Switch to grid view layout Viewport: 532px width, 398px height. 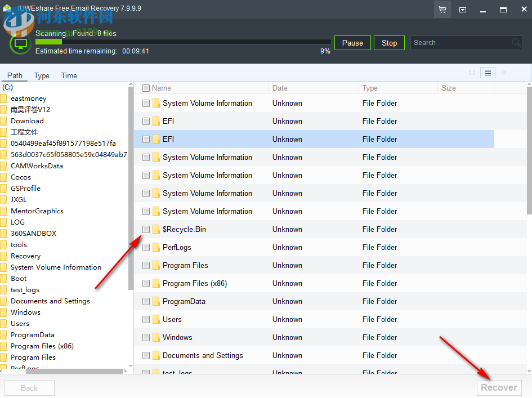[x=472, y=72]
